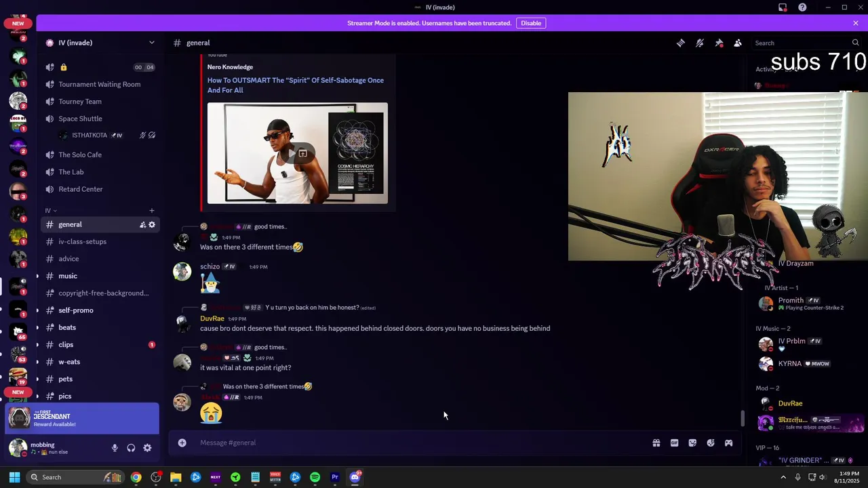Open File Explorer from the taskbar
The image size is (868, 488).
176,477
